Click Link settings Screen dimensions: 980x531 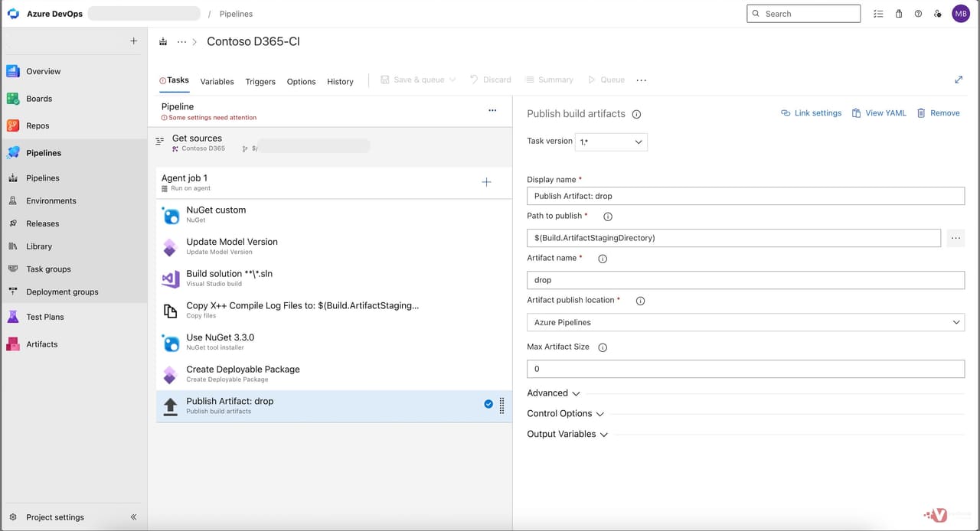click(x=811, y=113)
